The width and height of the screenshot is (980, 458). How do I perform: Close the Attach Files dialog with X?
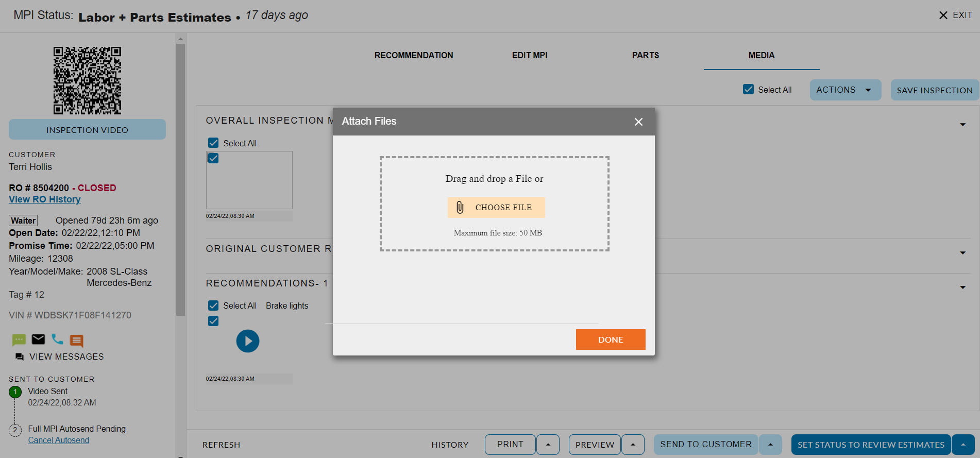[x=638, y=122]
